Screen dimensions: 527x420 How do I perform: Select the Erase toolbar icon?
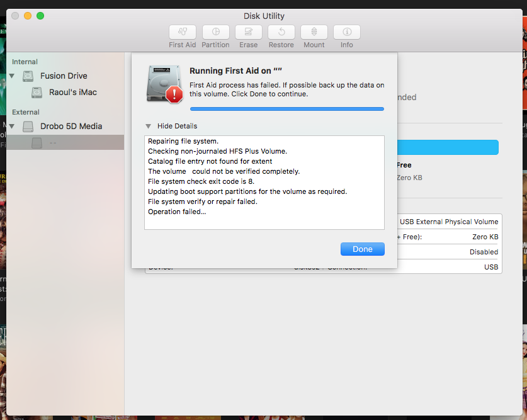point(248,32)
